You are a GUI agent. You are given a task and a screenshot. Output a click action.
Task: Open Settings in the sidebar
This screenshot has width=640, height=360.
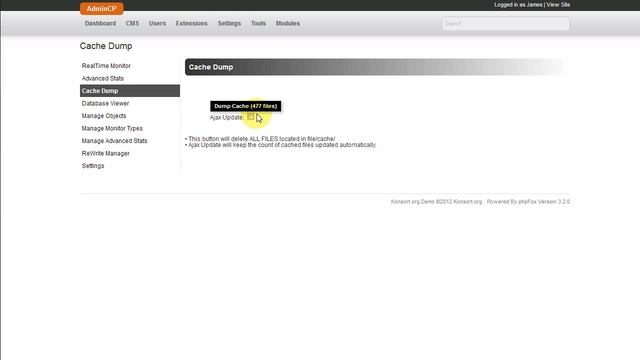(93, 166)
